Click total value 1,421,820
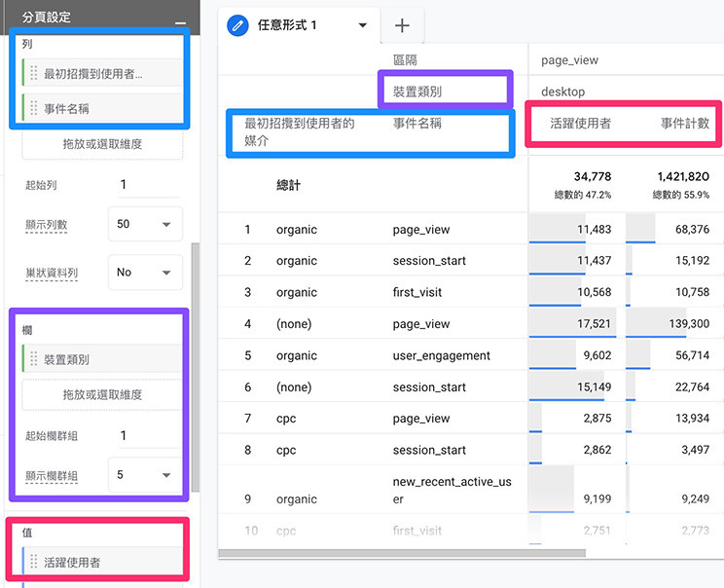The image size is (724, 588). pos(683,176)
